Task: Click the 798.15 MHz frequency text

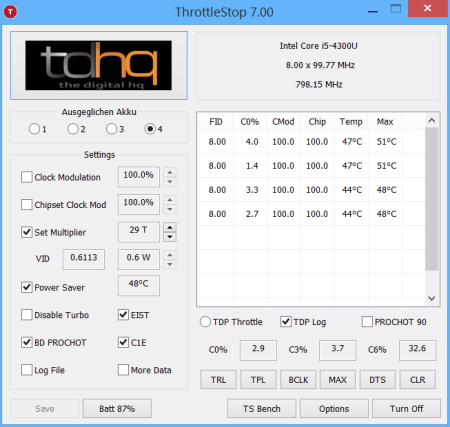Action: [x=319, y=84]
